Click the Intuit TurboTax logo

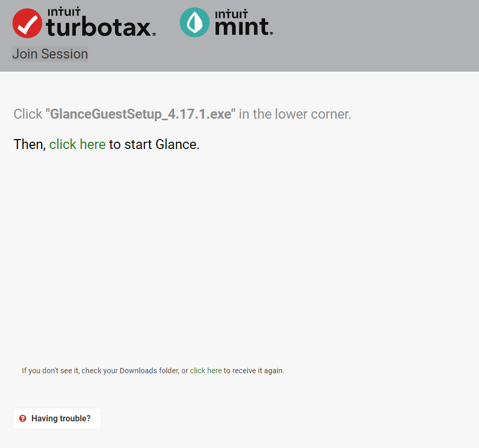point(84,22)
